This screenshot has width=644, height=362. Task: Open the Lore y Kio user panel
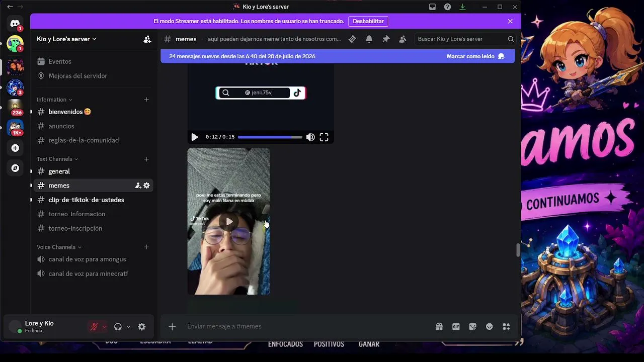45,327
